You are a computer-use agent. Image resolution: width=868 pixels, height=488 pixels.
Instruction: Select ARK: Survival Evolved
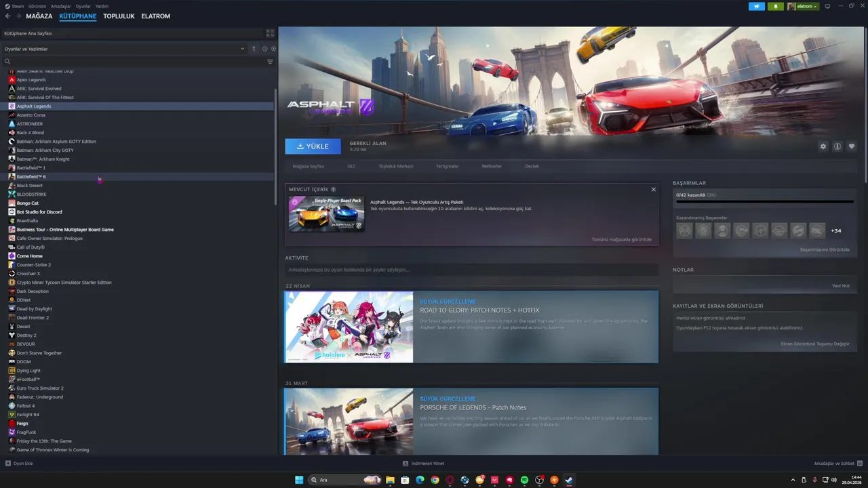(39, 89)
